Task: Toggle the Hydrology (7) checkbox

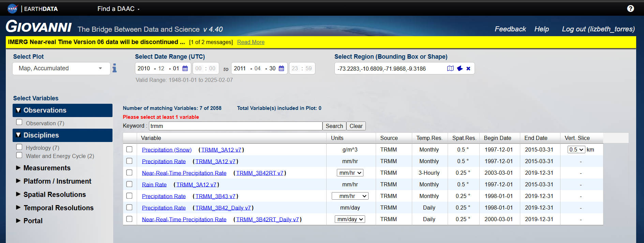Action: 19,147
